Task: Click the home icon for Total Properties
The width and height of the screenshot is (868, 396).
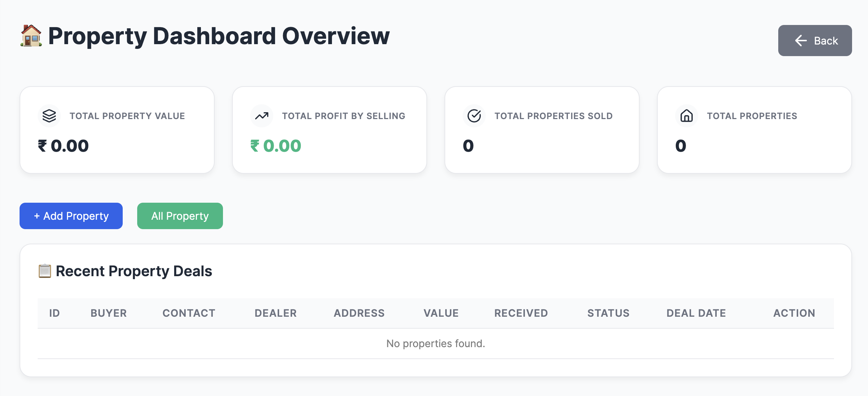Action: [x=687, y=116]
